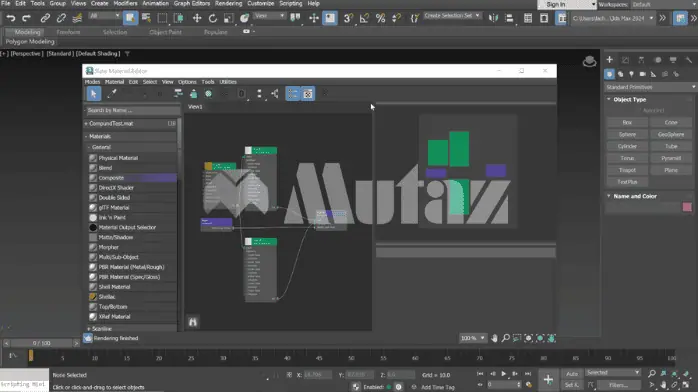Image resolution: width=698 pixels, height=392 pixels.
Task: Open the selection filter All dropdown
Action: coord(104,16)
